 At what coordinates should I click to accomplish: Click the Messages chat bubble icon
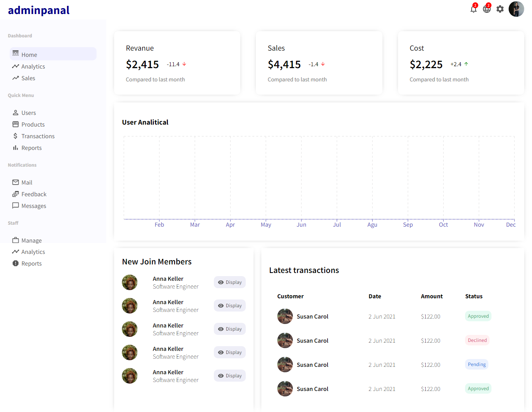coord(16,206)
